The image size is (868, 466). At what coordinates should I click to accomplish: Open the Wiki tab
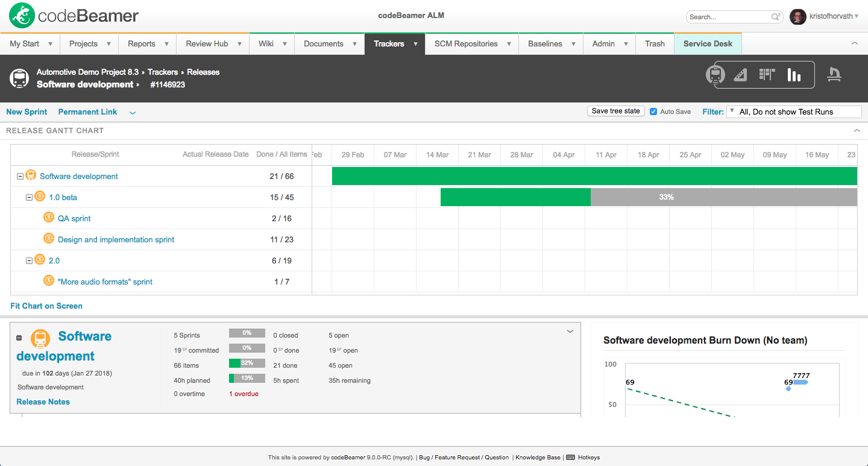click(x=272, y=44)
